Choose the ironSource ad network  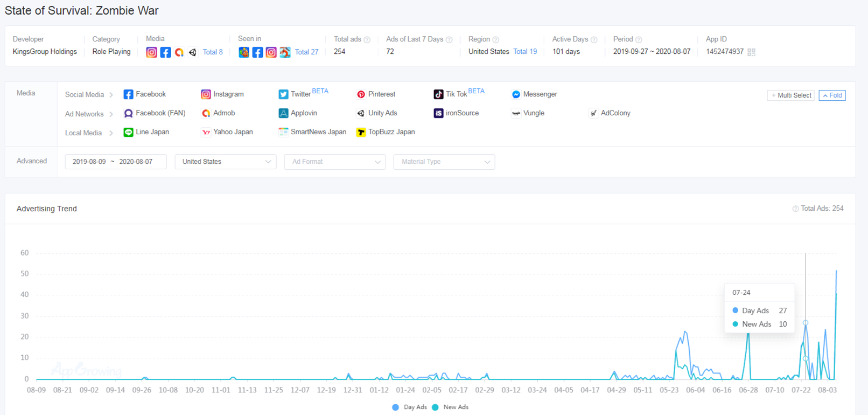(x=456, y=113)
